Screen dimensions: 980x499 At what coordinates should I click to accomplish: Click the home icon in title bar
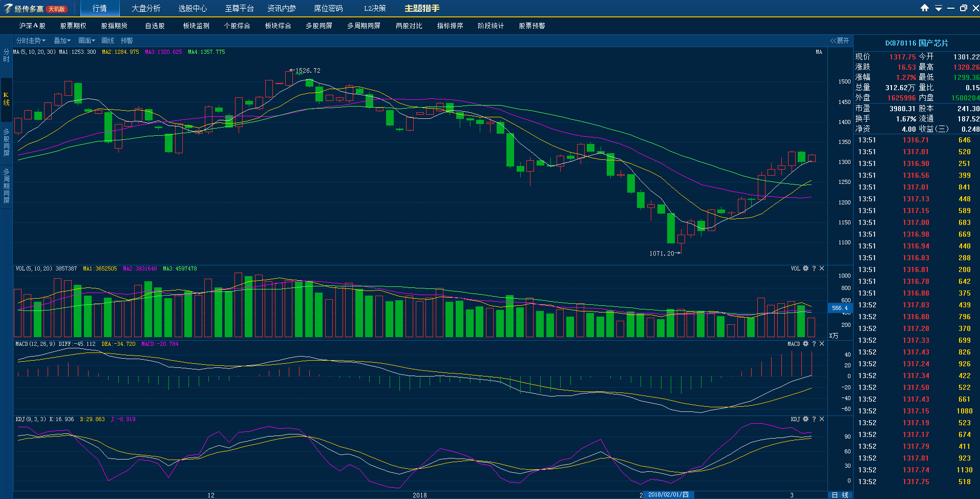click(x=924, y=8)
